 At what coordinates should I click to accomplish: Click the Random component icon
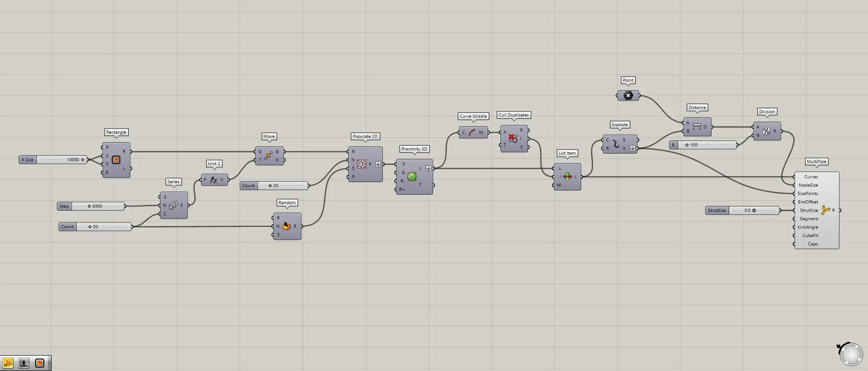pyautogui.click(x=286, y=226)
